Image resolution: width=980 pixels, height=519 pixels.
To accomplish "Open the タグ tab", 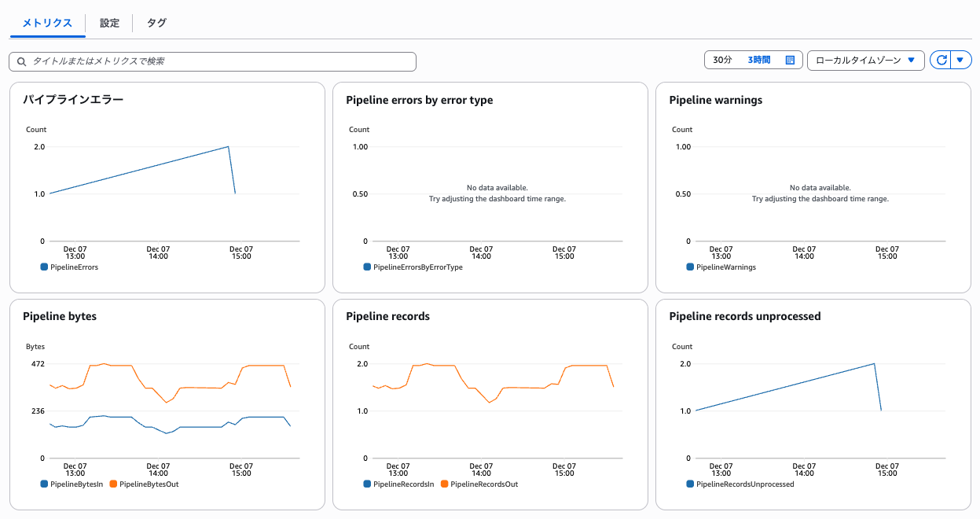I will (x=156, y=23).
